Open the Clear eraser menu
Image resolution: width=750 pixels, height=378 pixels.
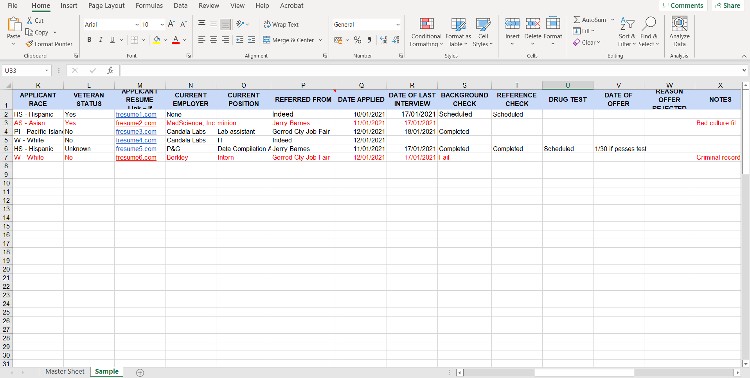(586, 43)
